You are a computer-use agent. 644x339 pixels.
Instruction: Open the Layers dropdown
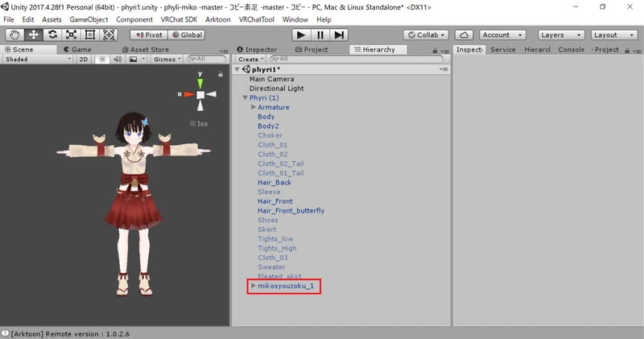561,35
